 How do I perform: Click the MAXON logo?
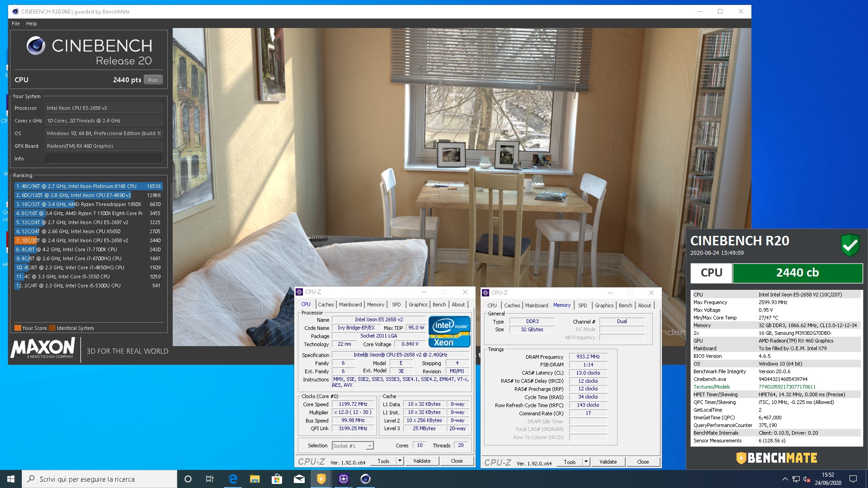pyautogui.click(x=42, y=348)
